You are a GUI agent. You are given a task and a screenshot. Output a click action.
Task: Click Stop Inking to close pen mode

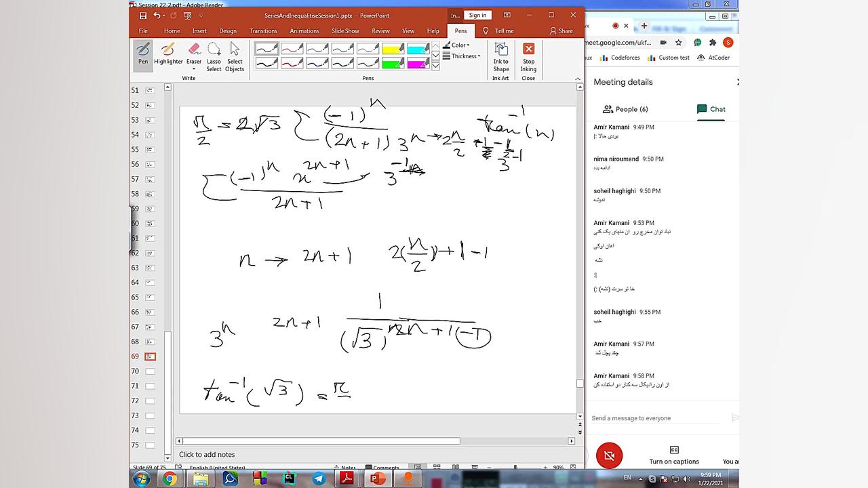click(x=528, y=56)
